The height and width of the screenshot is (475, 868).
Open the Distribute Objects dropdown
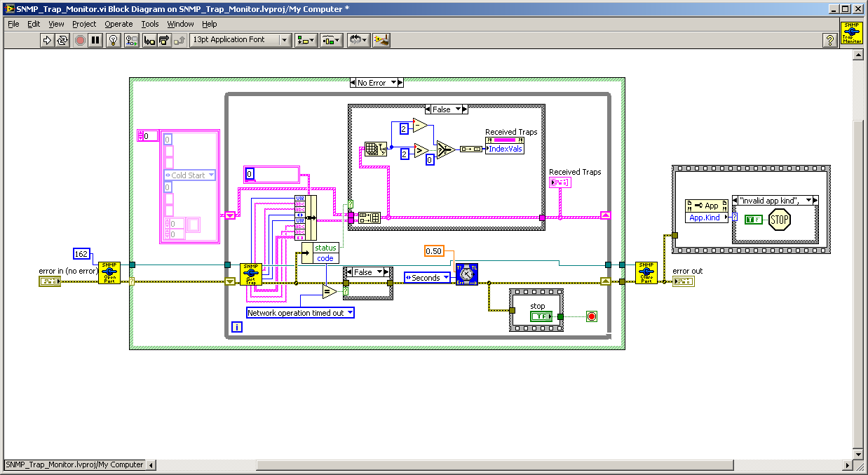click(332, 40)
